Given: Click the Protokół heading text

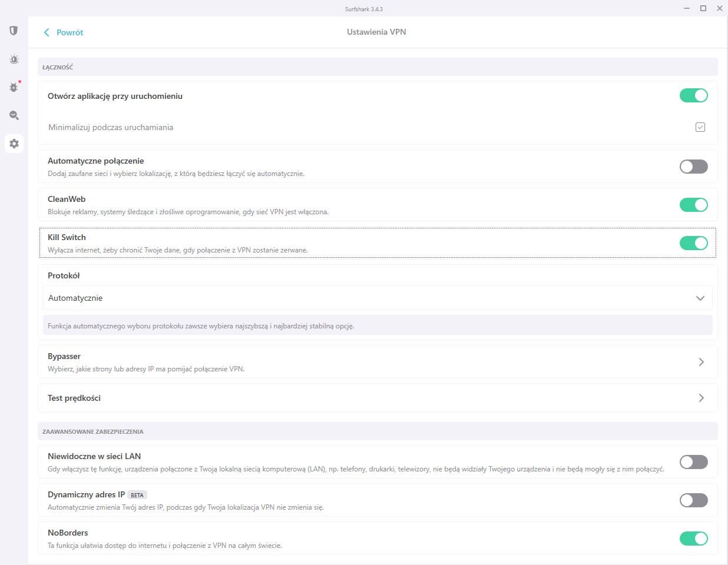Looking at the screenshot, I should tap(64, 275).
